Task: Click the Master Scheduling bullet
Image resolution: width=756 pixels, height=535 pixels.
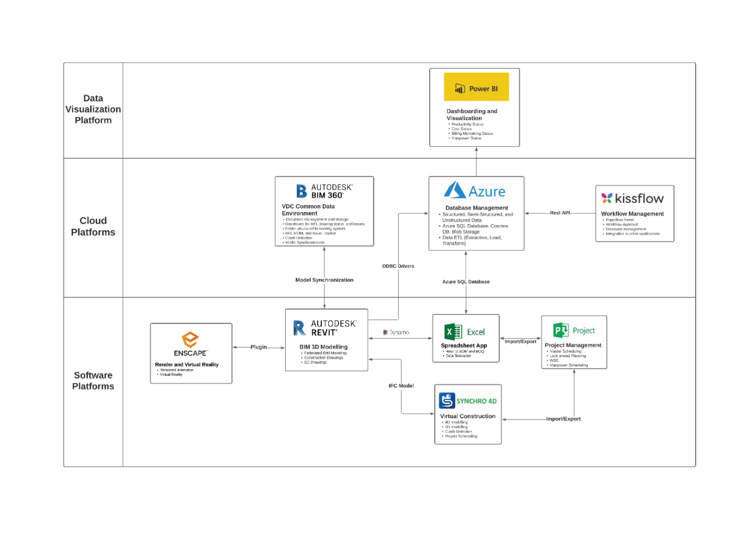Action: [565, 351]
